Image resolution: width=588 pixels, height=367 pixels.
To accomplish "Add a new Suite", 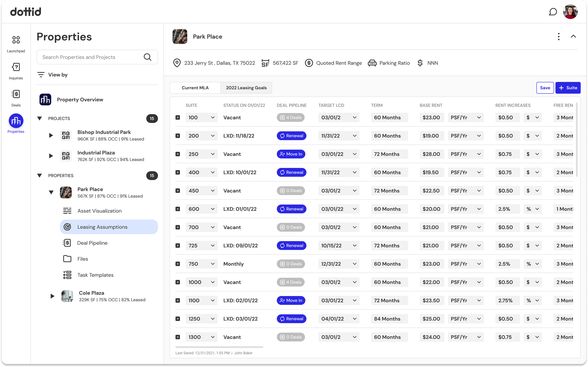I will [x=568, y=88].
